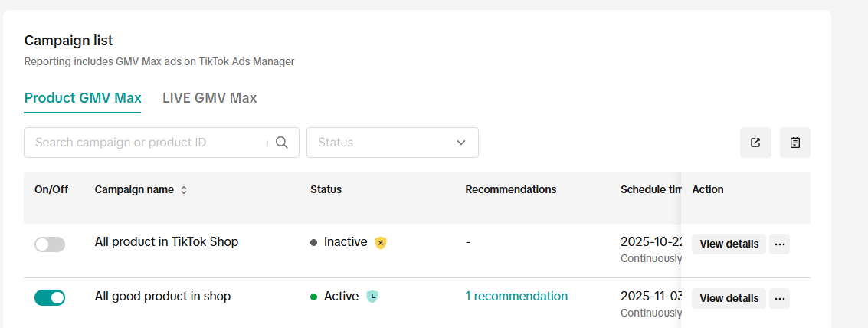Click yellow shield icon next to Inactive
The image size is (868, 328).
point(381,243)
